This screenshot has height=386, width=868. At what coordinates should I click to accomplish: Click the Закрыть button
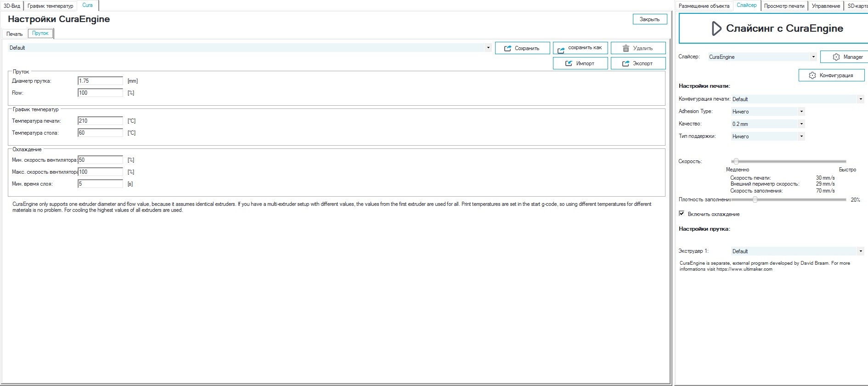point(650,19)
